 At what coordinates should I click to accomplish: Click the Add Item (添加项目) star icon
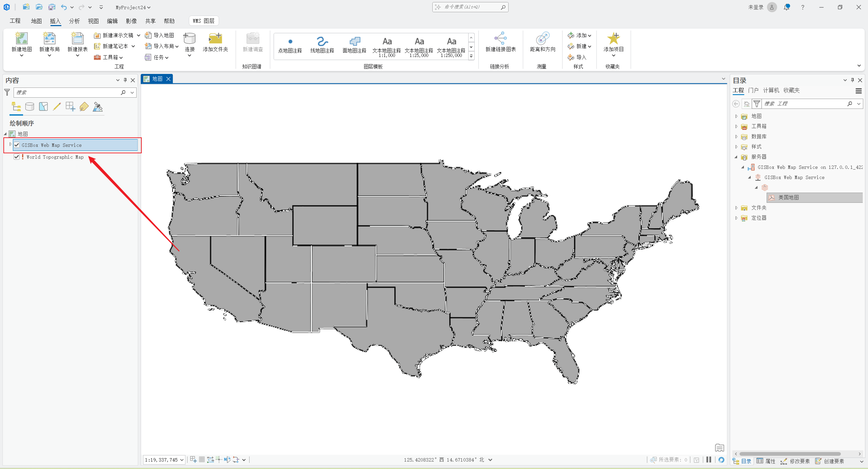[613, 39]
